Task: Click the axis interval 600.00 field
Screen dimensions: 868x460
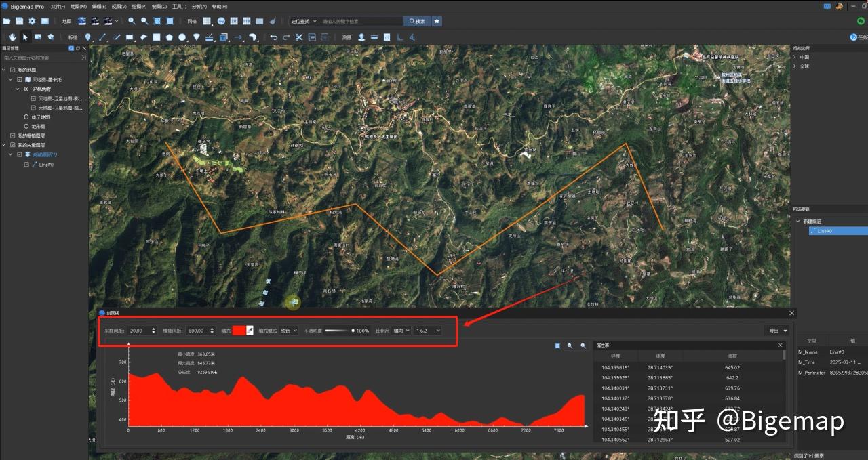Action: (x=201, y=331)
